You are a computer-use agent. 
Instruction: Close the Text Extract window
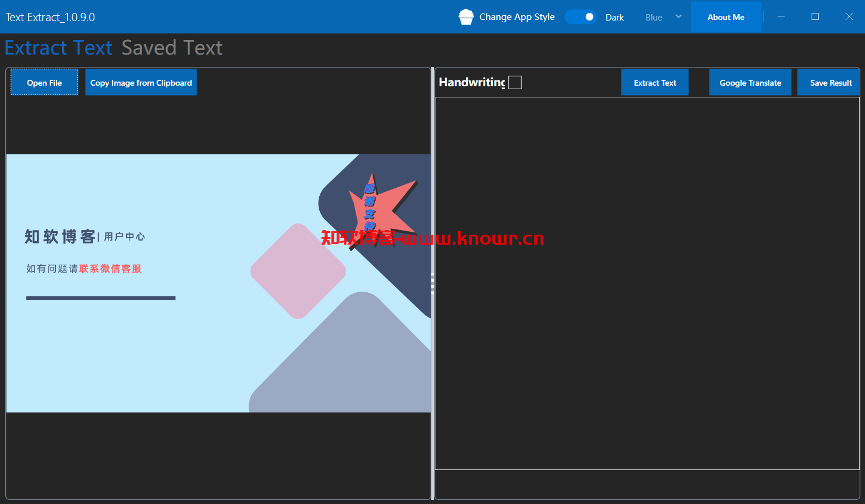849,17
